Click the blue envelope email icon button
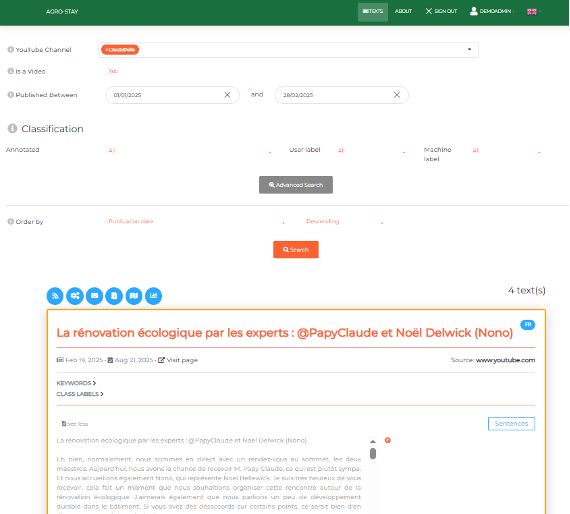The image size is (570, 514). 95,296
